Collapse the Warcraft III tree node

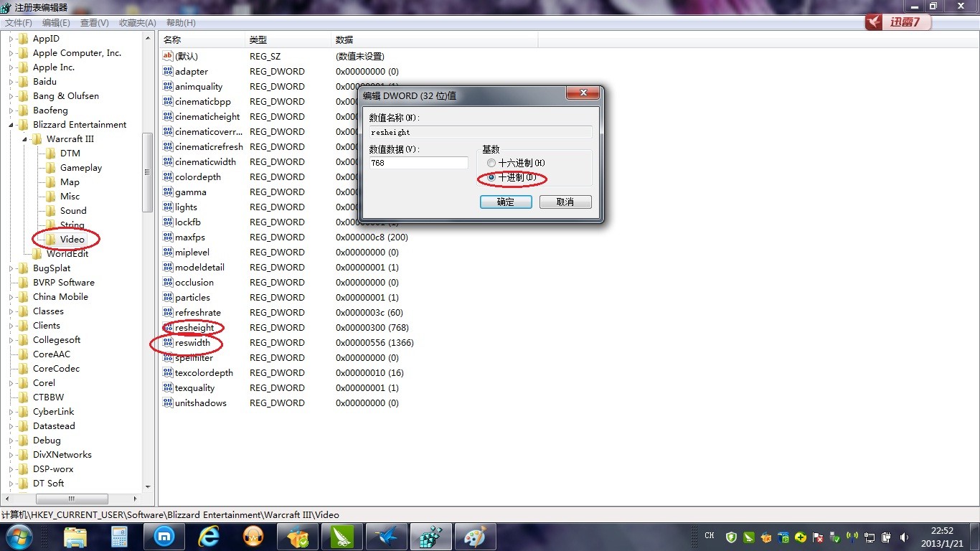[x=24, y=139]
